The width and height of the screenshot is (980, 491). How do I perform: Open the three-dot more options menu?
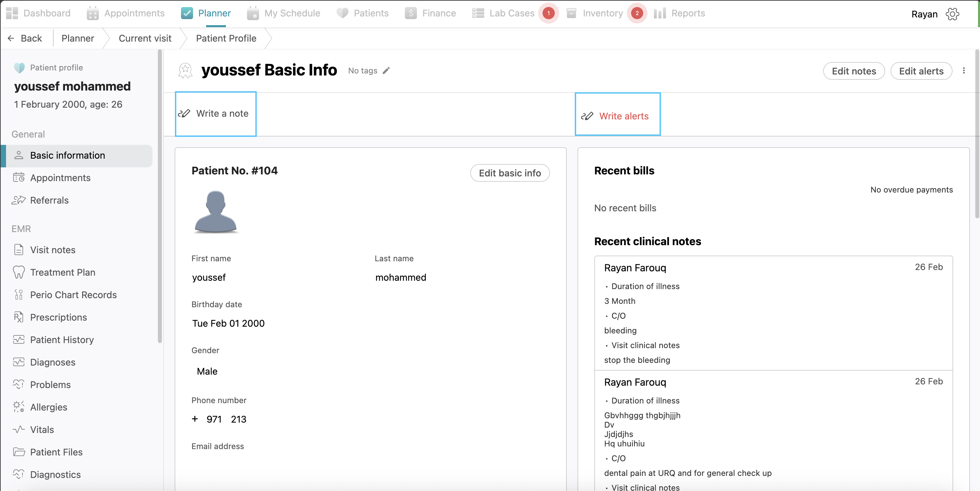(x=963, y=71)
